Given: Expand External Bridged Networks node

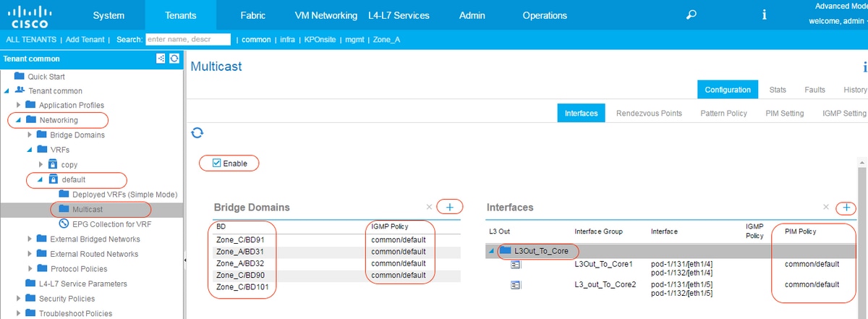Looking at the screenshot, I should tap(30, 239).
